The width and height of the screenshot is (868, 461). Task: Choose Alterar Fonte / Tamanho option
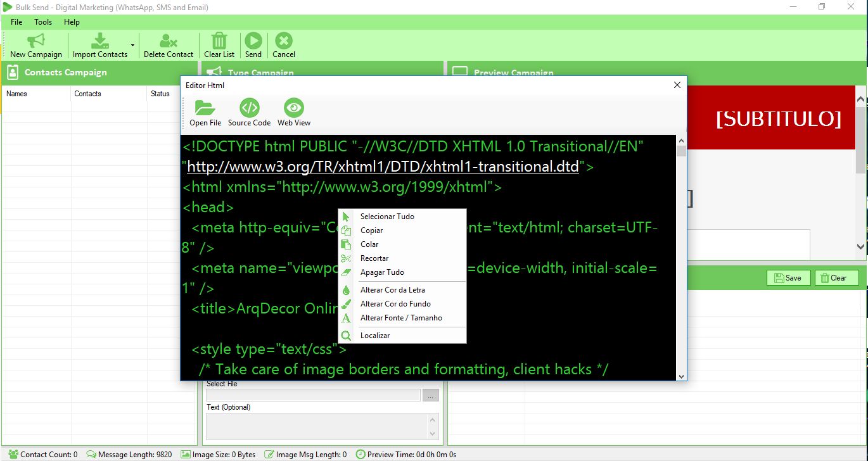coord(402,318)
